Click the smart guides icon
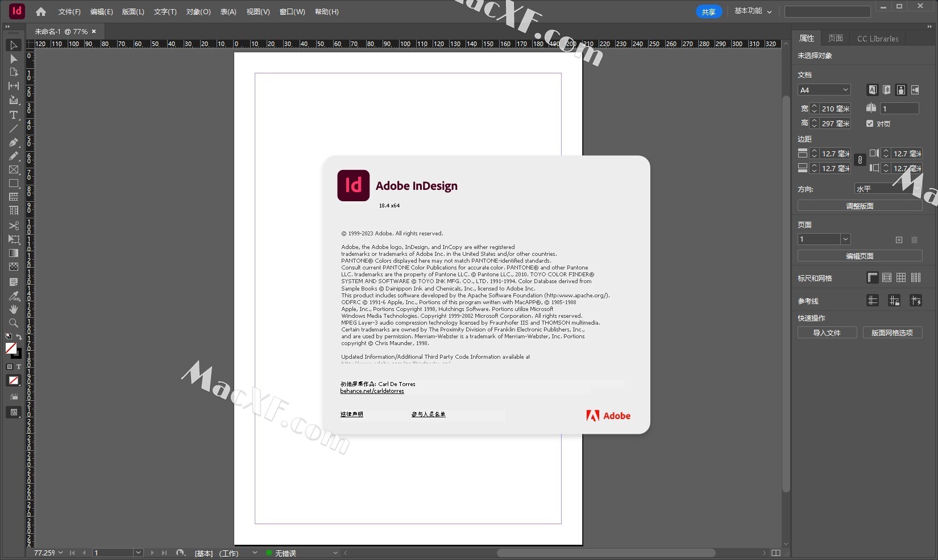This screenshot has width=938, height=560. tap(916, 301)
